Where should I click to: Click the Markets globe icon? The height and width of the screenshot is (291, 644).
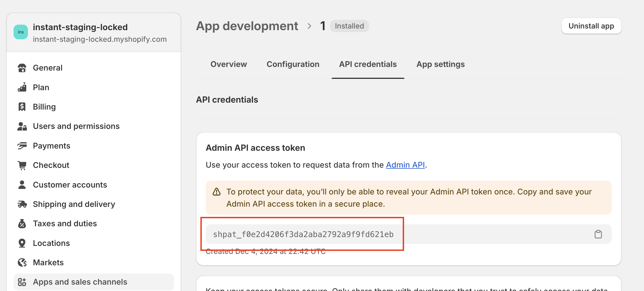22,263
